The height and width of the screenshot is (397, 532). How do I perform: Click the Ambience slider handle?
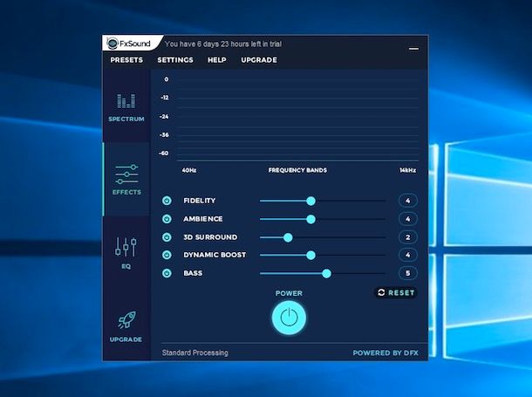pos(310,219)
